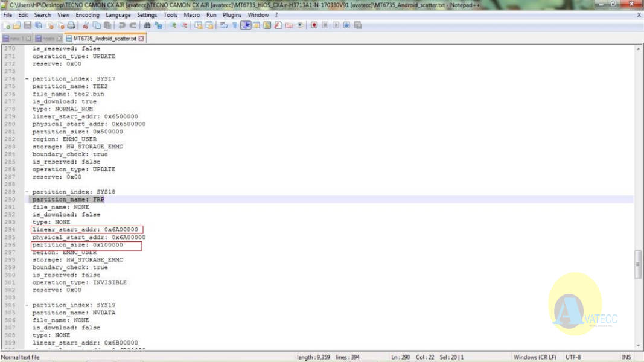Click the Close document toolbar icon
This screenshot has height=362, width=644.
point(49,25)
